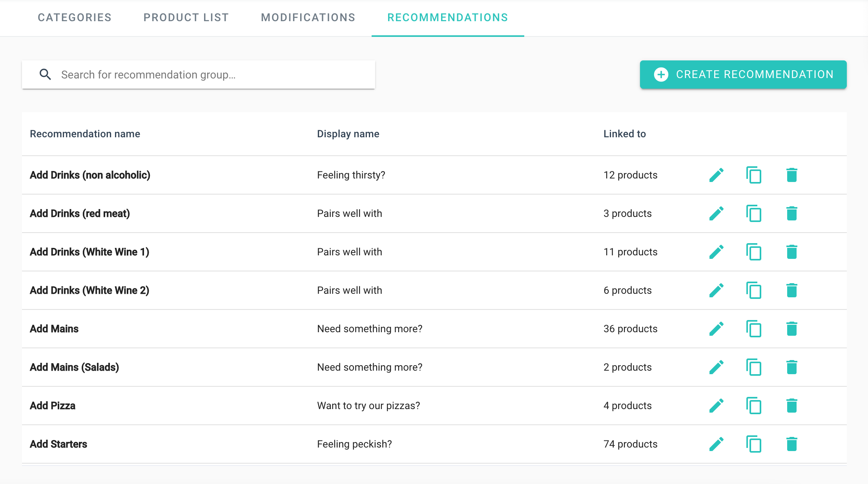Duplicate the Add Mains recommendation
The height and width of the screenshot is (484, 868).
(x=753, y=329)
